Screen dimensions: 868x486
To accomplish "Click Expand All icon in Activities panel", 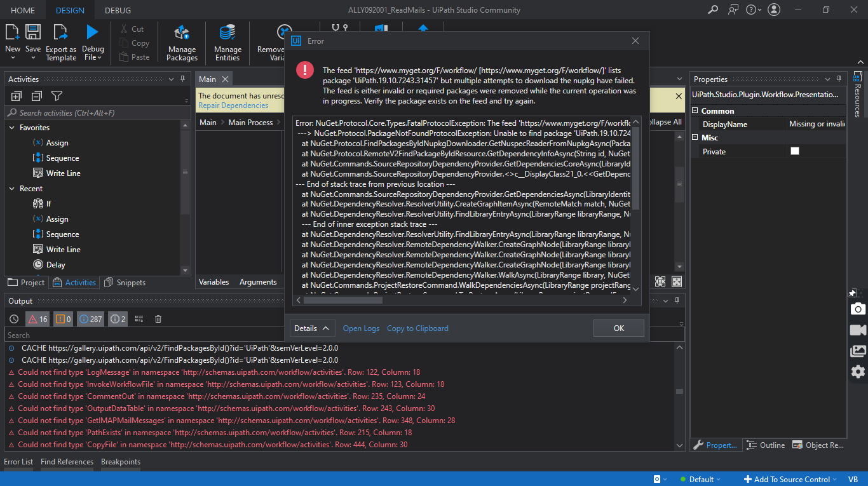I will tap(17, 96).
